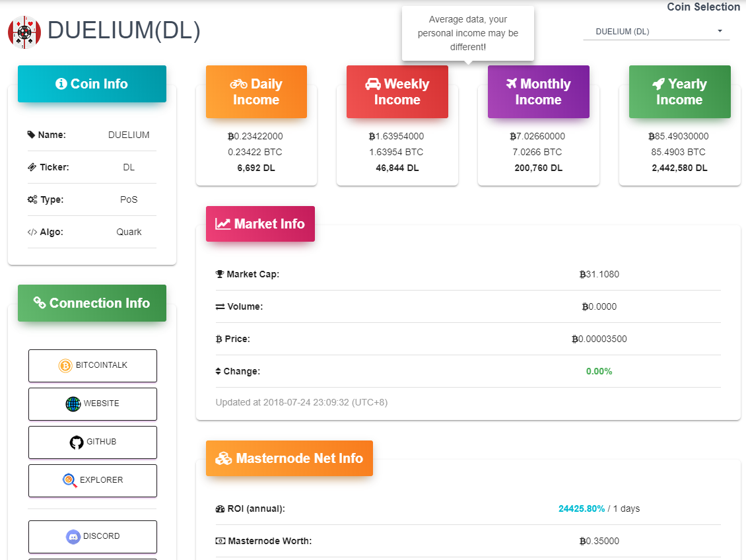746x560 pixels.
Task: Click the gears icon beside Type
Action: [32, 199]
